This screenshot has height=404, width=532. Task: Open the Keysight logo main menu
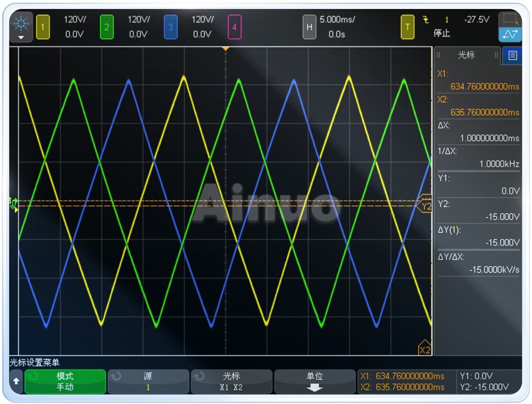pyautogui.click(x=21, y=27)
